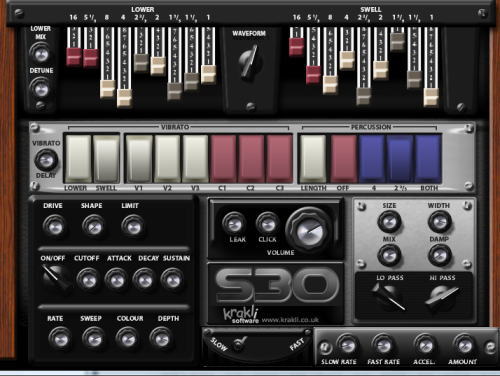The height and width of the screenshot is (376, 500).
Task: Click the S30 logo
Action: pos(277,285)
